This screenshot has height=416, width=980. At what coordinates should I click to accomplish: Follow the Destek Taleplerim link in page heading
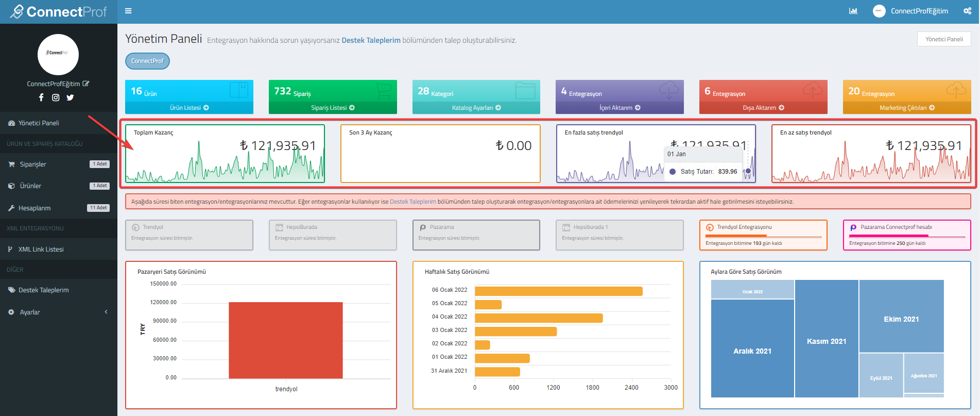coord(371,40)
